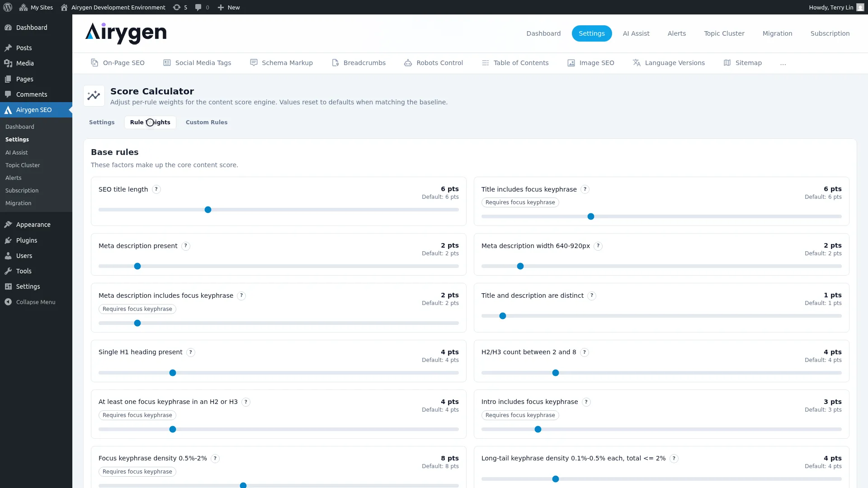The height and width of the screenshot is (488, 868).
Task: Open Airygen SEO in WordPress sidebar
Action: (36, 110)
